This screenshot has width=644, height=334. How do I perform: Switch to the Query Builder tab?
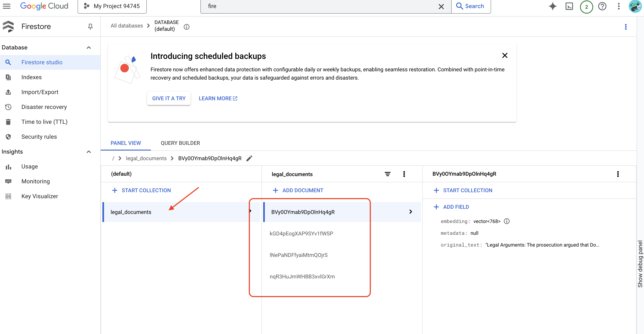(x=180, y=143)
